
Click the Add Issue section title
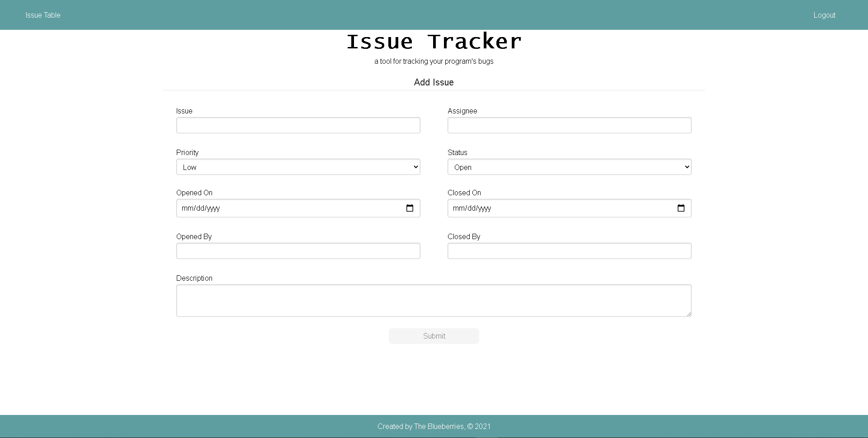click(434, 82)
